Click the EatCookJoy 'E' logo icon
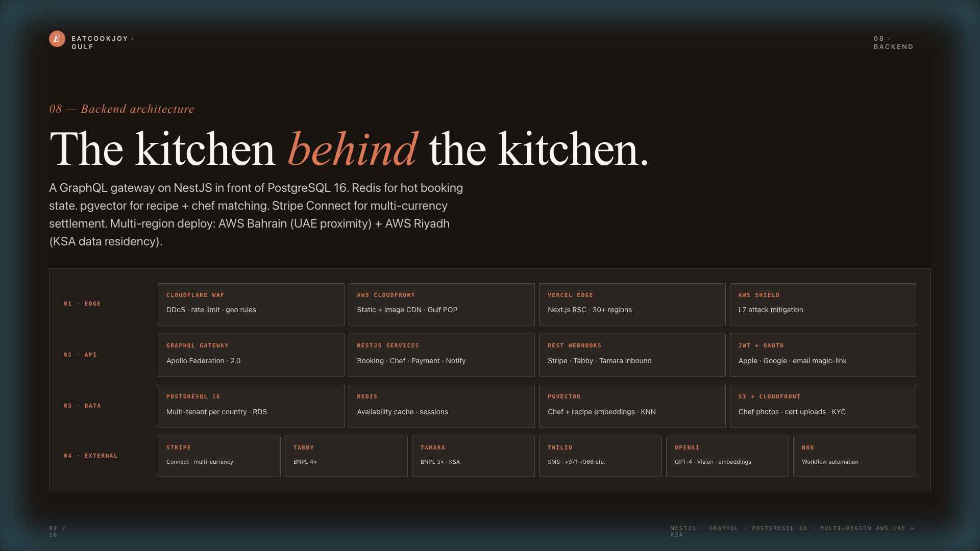Screen dimensions: 980x551 click(x=57, y=39)
